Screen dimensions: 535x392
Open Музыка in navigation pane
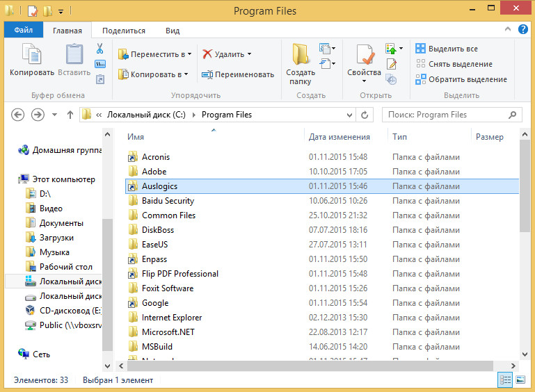(48, 252)
